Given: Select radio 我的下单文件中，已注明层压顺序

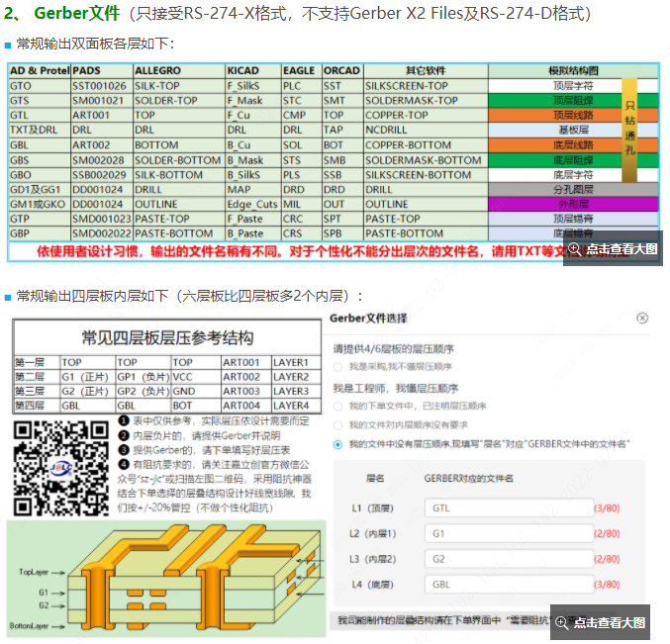Looking at the screenshot, I should coord(338,406).
